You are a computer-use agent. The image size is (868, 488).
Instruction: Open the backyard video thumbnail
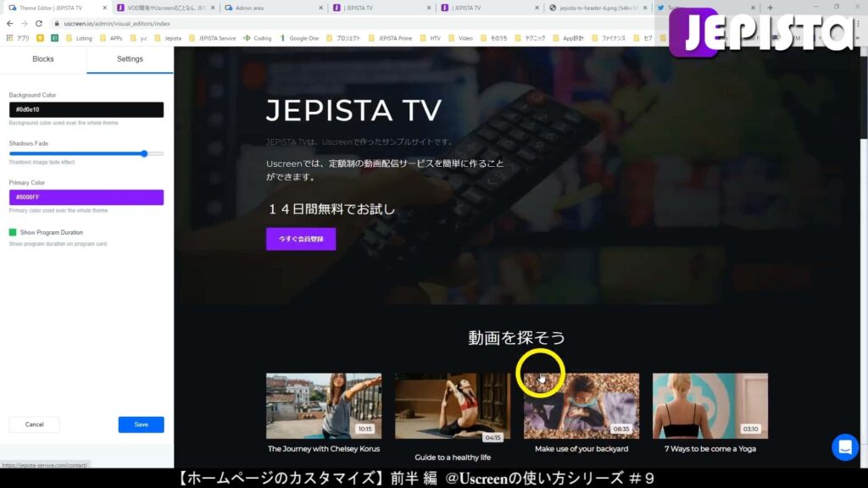tap(581, 406)
